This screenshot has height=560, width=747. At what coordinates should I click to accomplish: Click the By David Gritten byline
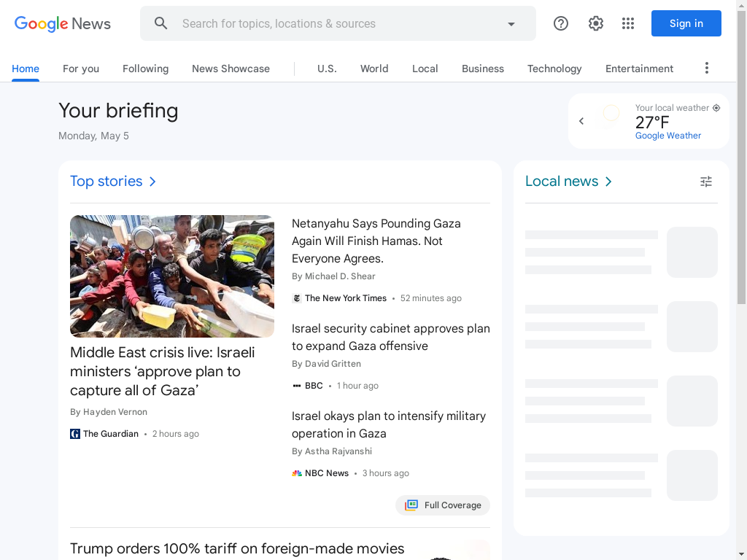coord(326,364)
